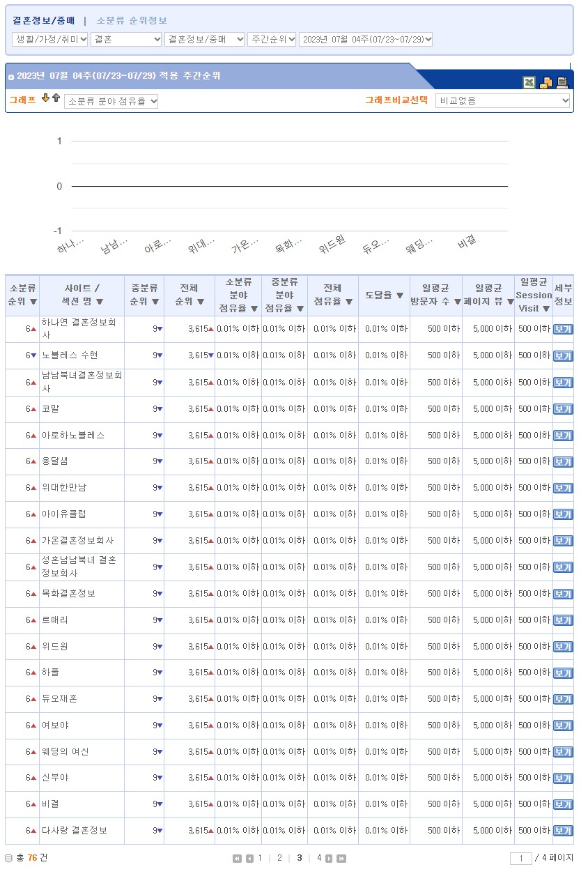Open 보기 details for 비결 row

pos(562,804)
